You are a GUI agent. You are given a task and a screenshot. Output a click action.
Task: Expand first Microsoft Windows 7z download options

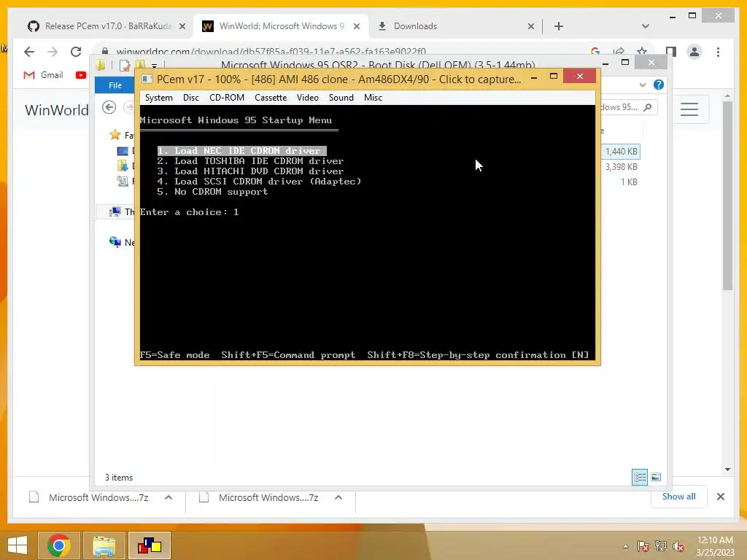[169, 497]
